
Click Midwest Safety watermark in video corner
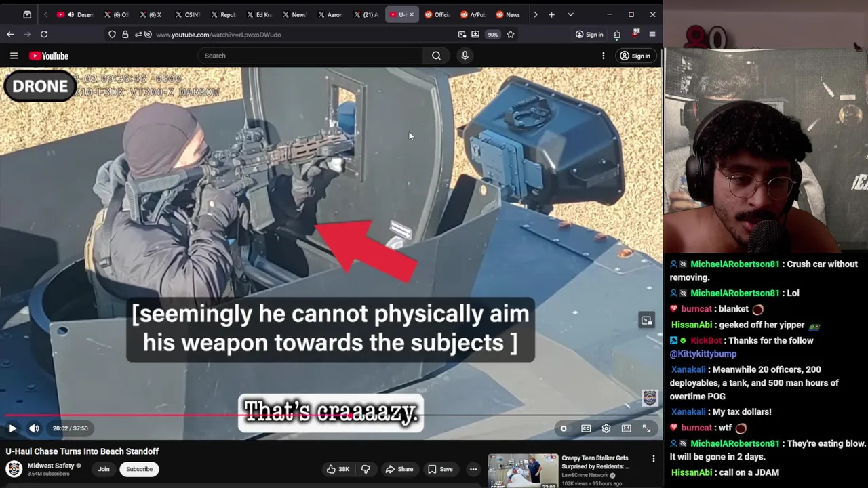pos(650,398)
